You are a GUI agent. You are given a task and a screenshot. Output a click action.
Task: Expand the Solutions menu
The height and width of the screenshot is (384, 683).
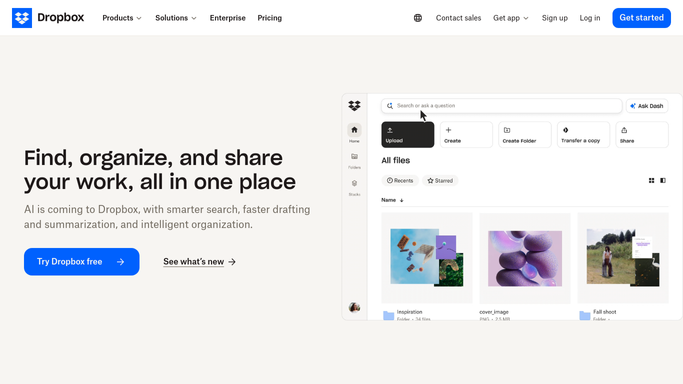tap(176, 18)
